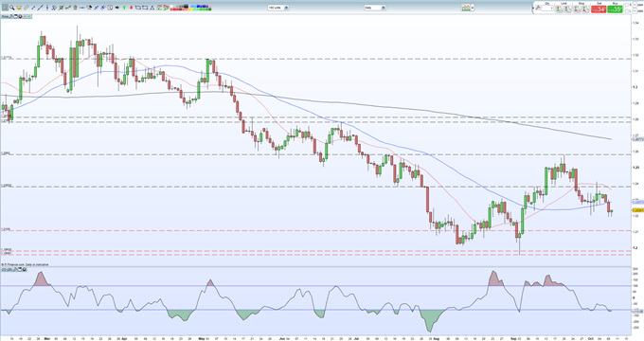Click the red Sell button
This screenshot has width=644, height=341.
599,9
